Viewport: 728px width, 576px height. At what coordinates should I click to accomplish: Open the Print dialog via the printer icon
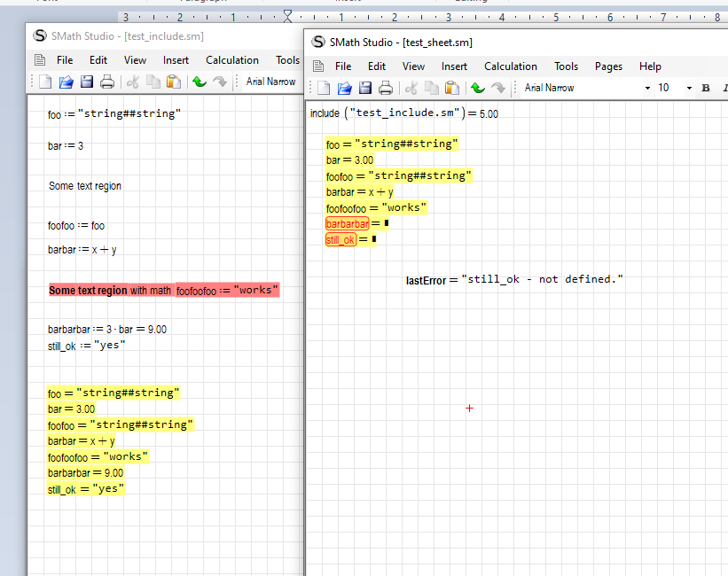point(386,87)
